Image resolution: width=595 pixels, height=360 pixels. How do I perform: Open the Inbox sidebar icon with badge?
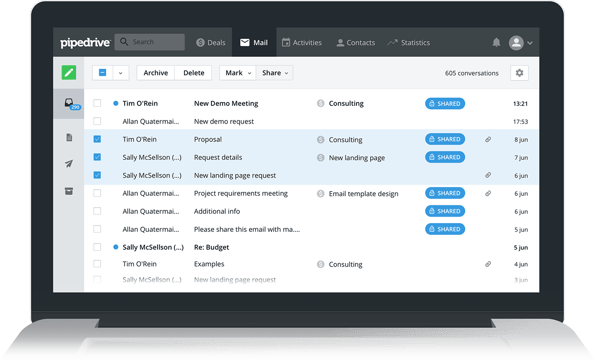[x=69, y=104]
